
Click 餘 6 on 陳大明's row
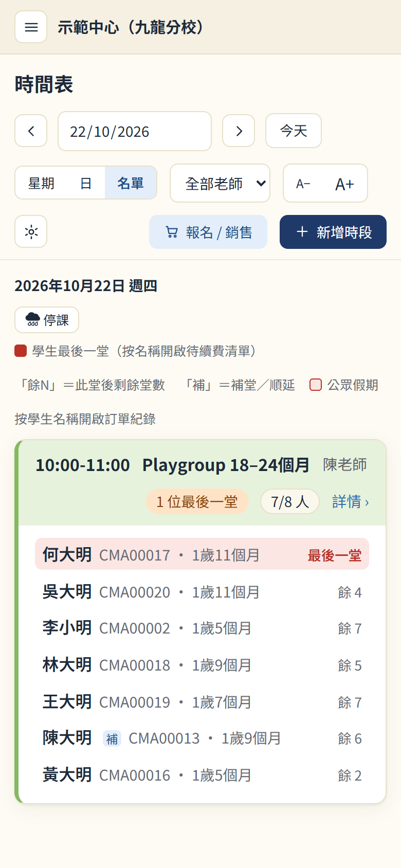350,738
